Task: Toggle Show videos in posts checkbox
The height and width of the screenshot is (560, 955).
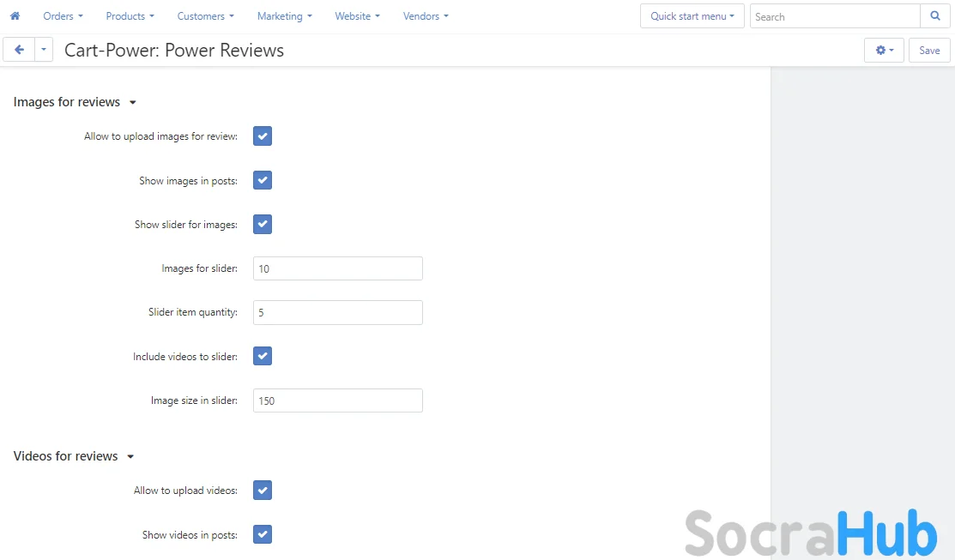Action: pos(263,534)
